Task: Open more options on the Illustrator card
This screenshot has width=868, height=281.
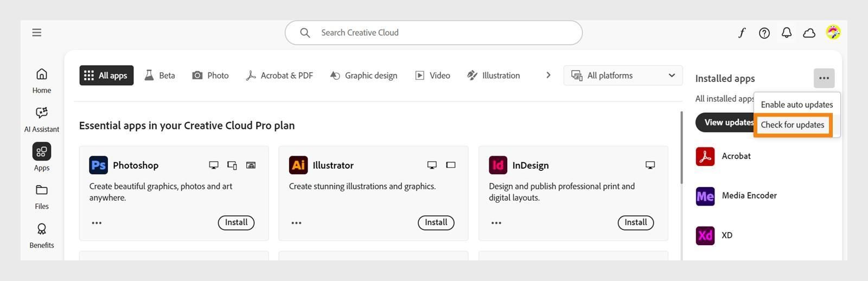Action: click(296, 223)
